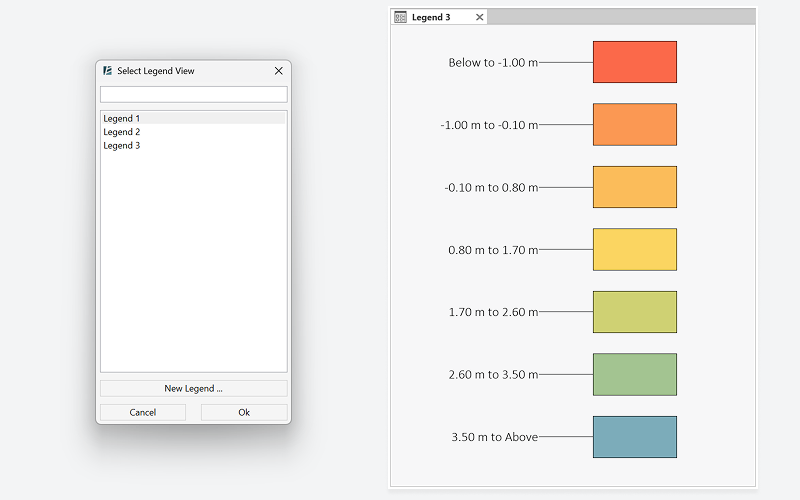This screenshot has height=500, width=800.
Task: Pick Legend 3 in the legend list
Action: (122, 145)
